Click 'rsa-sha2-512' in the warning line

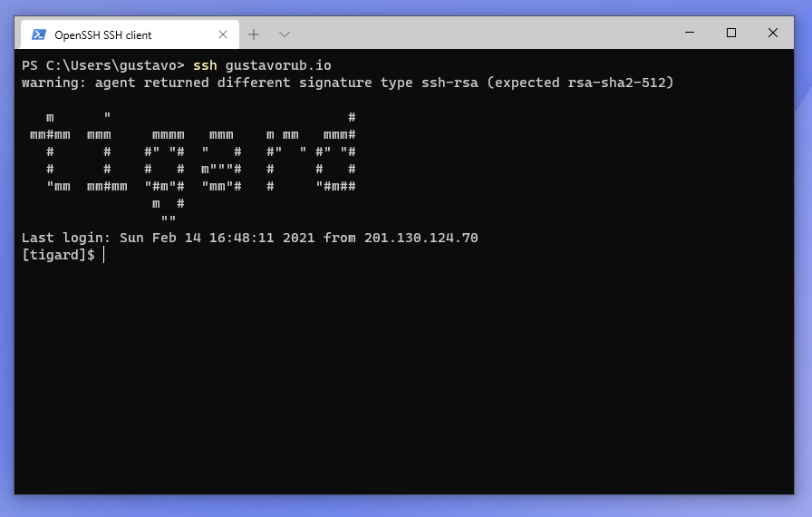pos(616,83)
